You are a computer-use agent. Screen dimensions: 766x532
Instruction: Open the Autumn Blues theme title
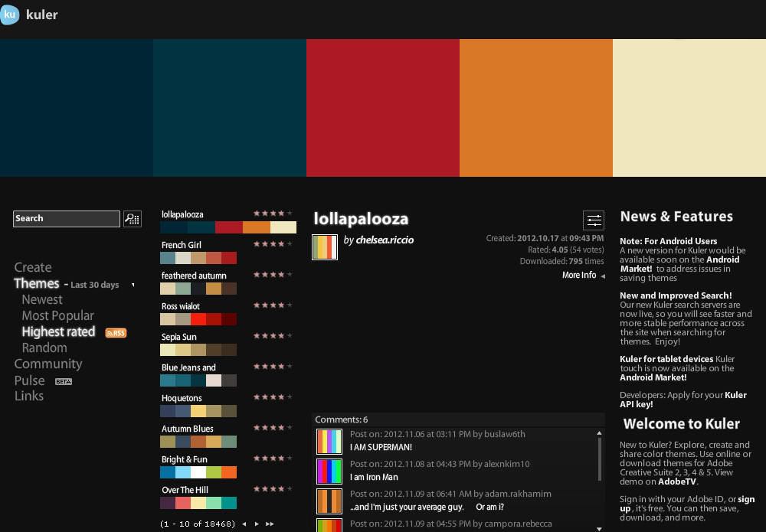188,429
